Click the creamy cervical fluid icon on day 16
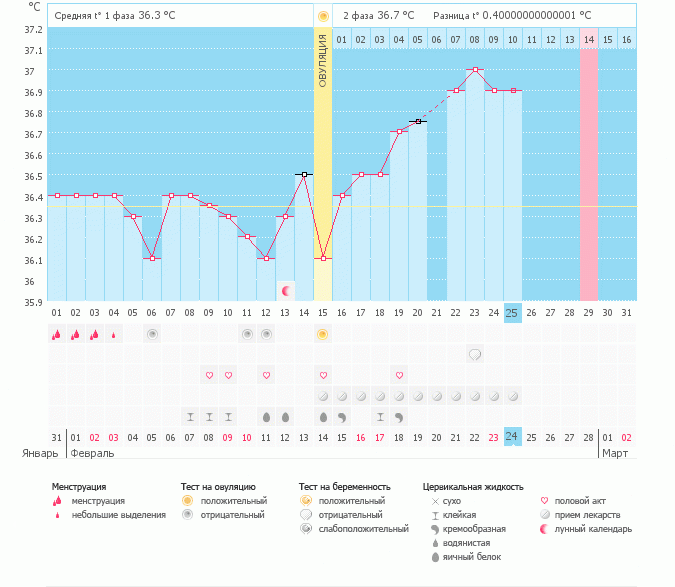This screenshot has height=587, width=675. coord(342,416)
